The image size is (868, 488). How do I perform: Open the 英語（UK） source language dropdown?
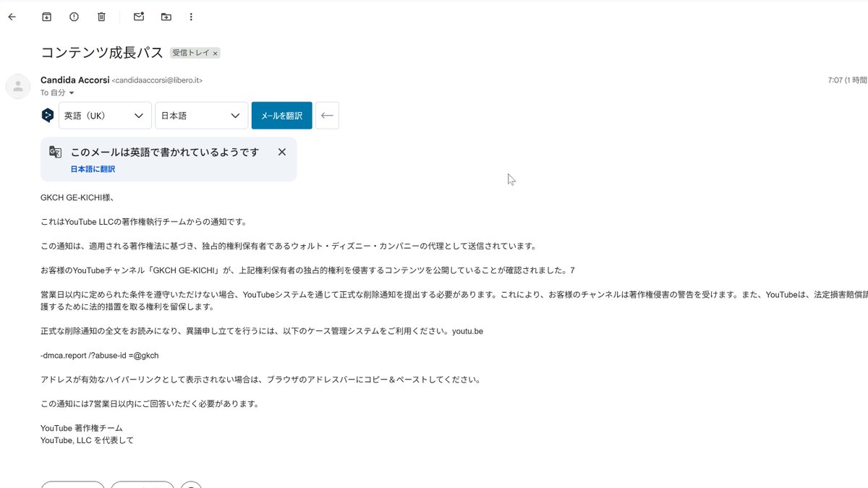(105, 116)
